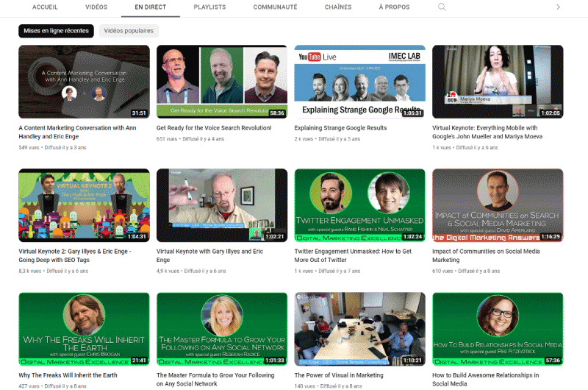Open the Voice Search Revolution thumbnail
Image resolution: width=588 pixels, height=390 pixels.
(222, 82)
